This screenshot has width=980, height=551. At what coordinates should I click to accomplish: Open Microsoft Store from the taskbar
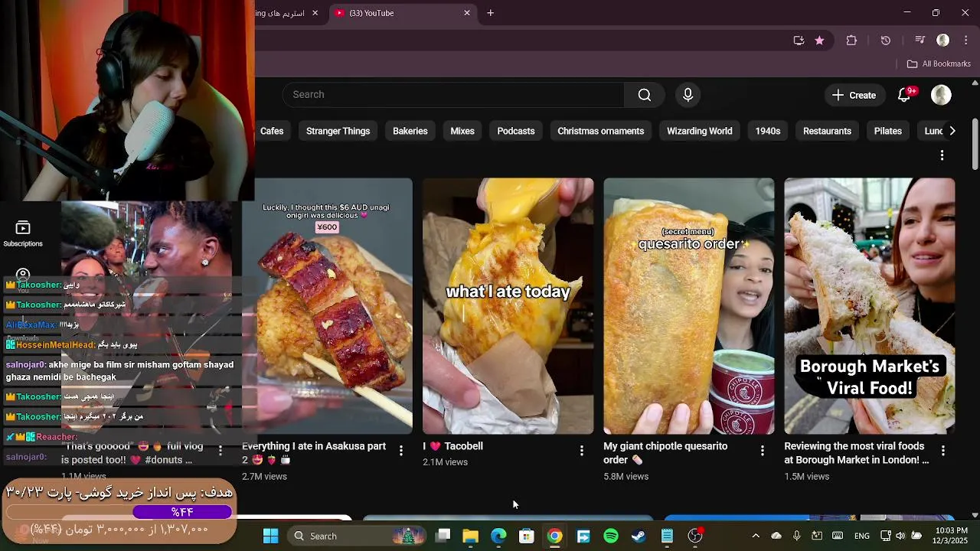(526, 536)
